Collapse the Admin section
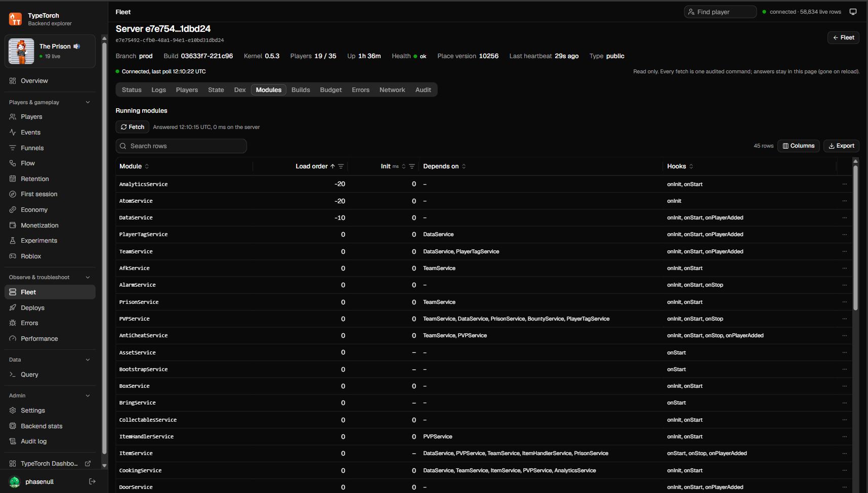Screen dimensions: 868x493 coord(88,395)
